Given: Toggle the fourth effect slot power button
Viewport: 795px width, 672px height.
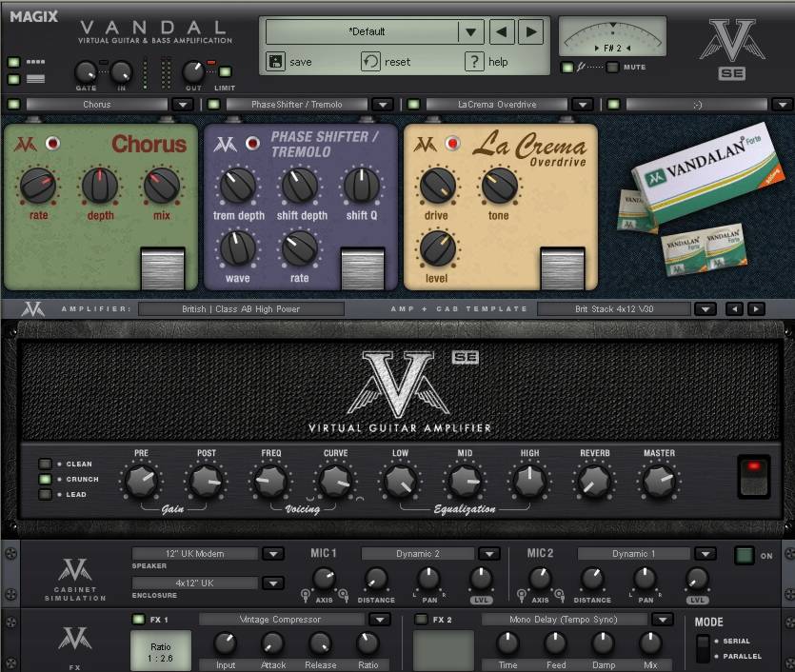Looking at the screenshot, I should tap(613, 105).
